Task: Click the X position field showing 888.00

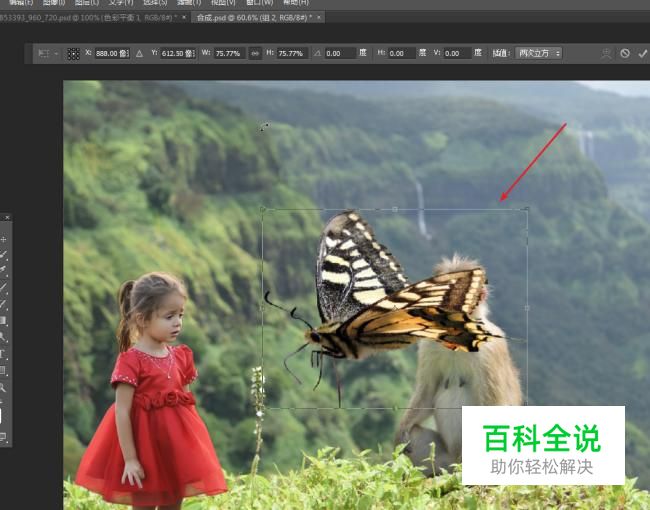Action: pyautogui.click(x=112, y=53)
